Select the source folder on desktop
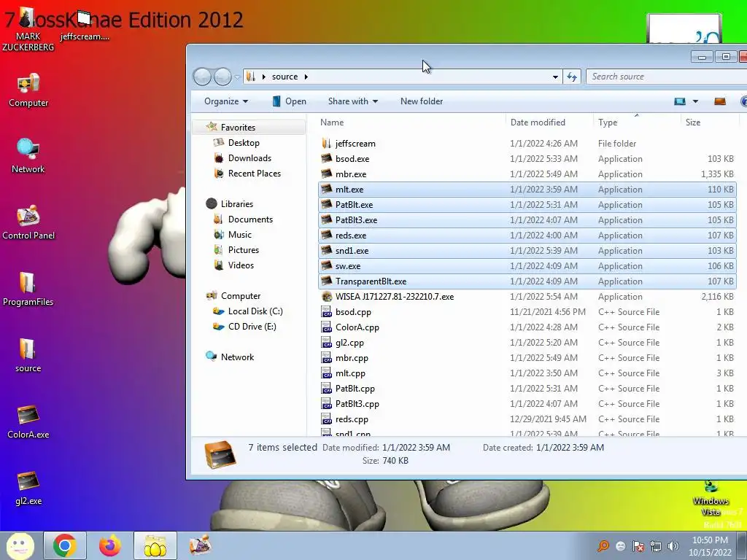The height and width of the screenshot is (560, 747). coord(28,355)
